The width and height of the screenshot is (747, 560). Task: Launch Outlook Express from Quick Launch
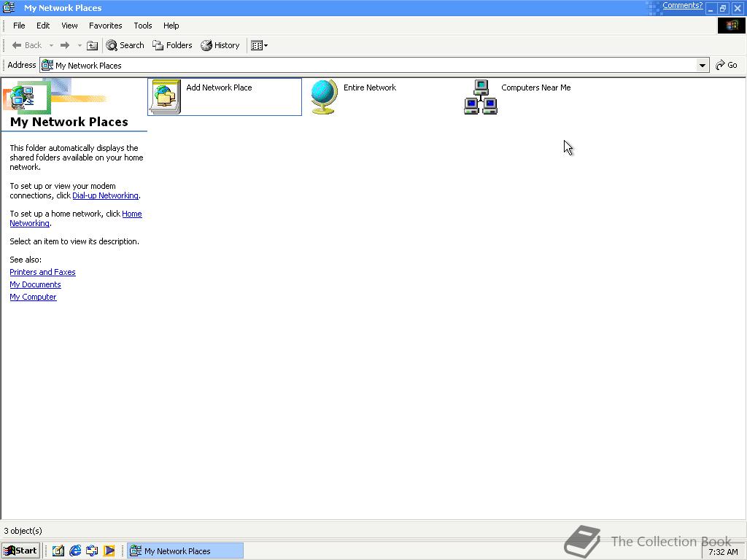tap(92, 551)
